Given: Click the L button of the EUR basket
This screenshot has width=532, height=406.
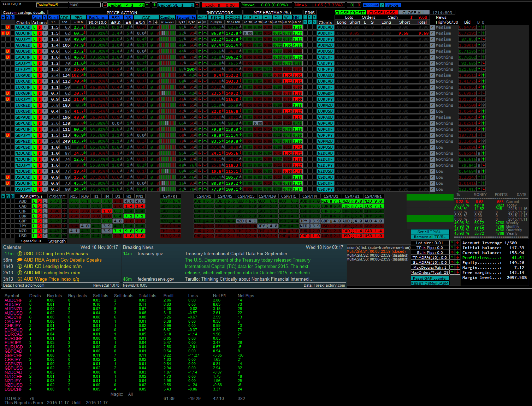Looking at the screenshot, I should 34,216.
